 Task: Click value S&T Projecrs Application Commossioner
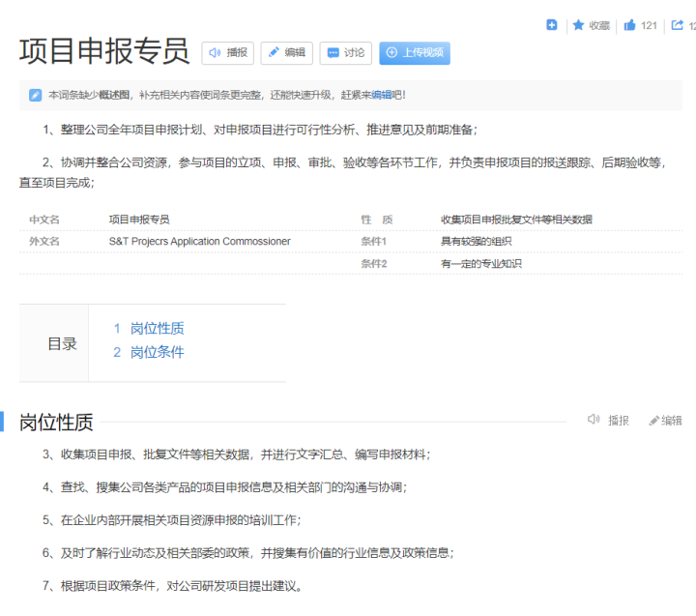point(200,241)
